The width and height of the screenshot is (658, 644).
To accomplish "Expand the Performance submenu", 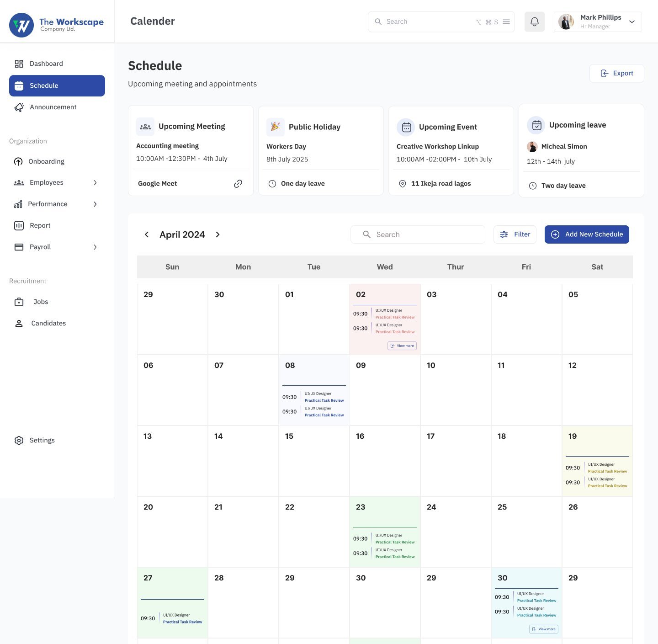I will pyautogui.click(x=95, y=204).
